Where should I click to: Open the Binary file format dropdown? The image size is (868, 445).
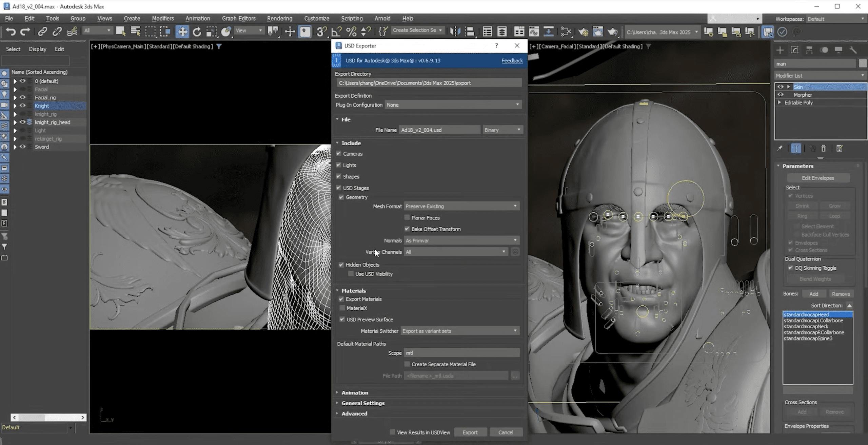pyautogui.click(x=502, y=130)
